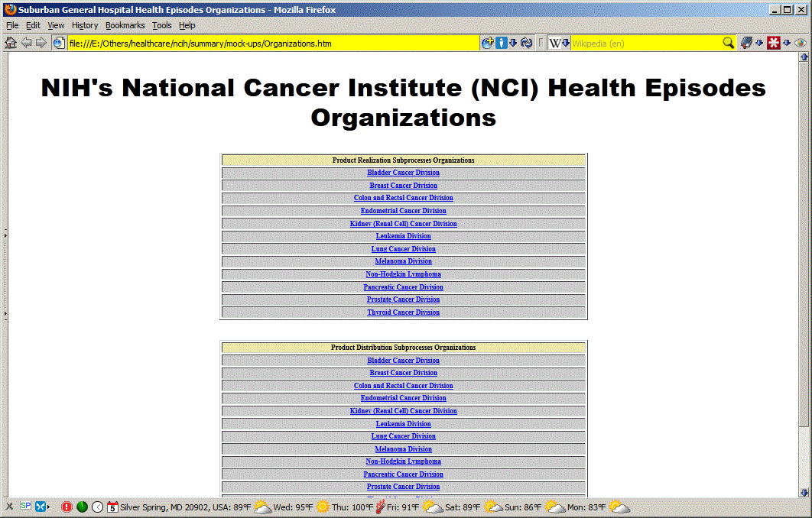
Task: Open Melanoma Division under Product Realization
Action: point(404,261)
